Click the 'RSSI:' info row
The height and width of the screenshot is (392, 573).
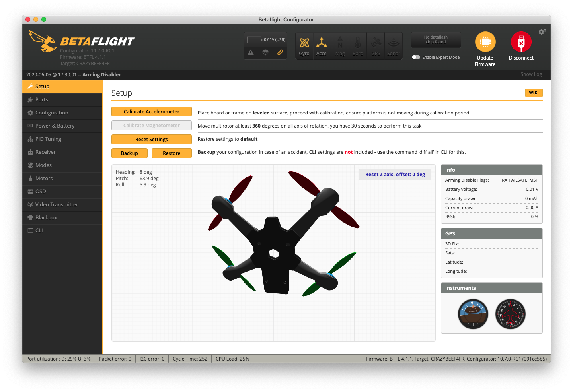click(492, 217)
